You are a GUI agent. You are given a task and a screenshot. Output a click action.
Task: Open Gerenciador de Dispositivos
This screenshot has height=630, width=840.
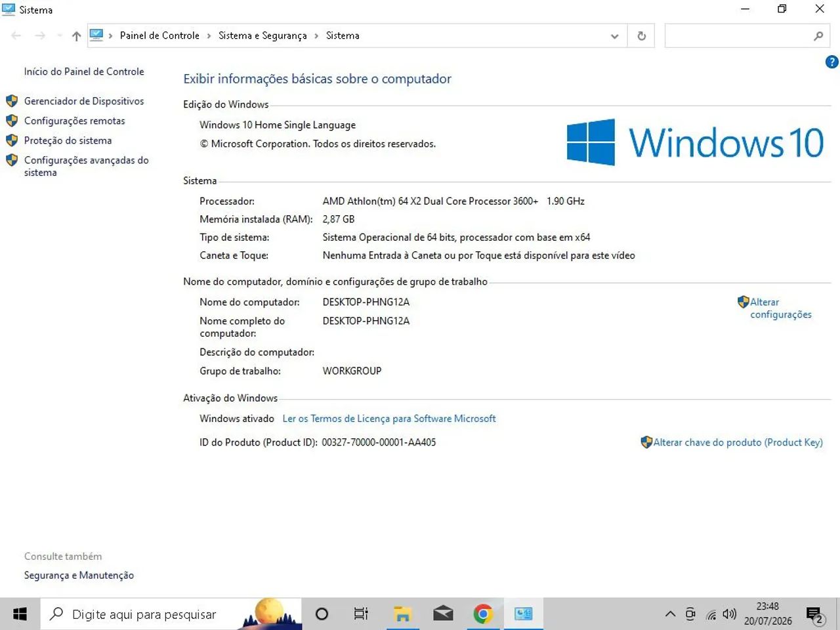[84, 101]
